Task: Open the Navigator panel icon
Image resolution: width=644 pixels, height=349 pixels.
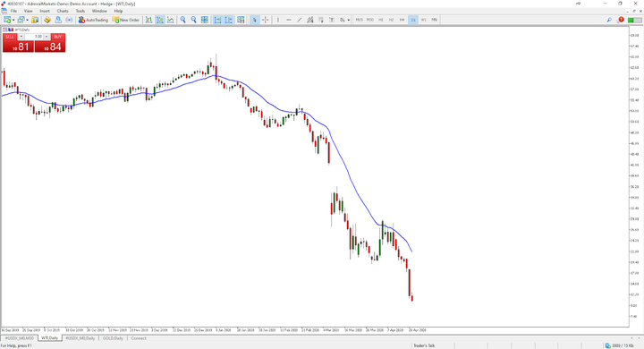Action: pyautogui.click(x=58, y=20)
